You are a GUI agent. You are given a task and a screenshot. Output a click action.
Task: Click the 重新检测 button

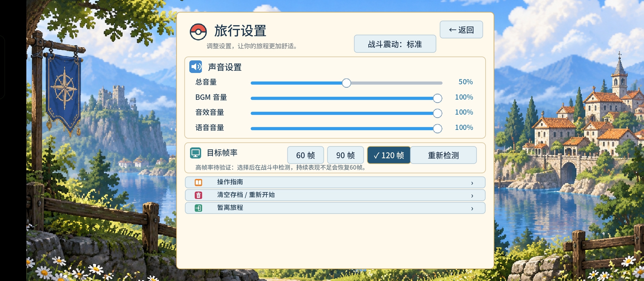coord(443,155)
